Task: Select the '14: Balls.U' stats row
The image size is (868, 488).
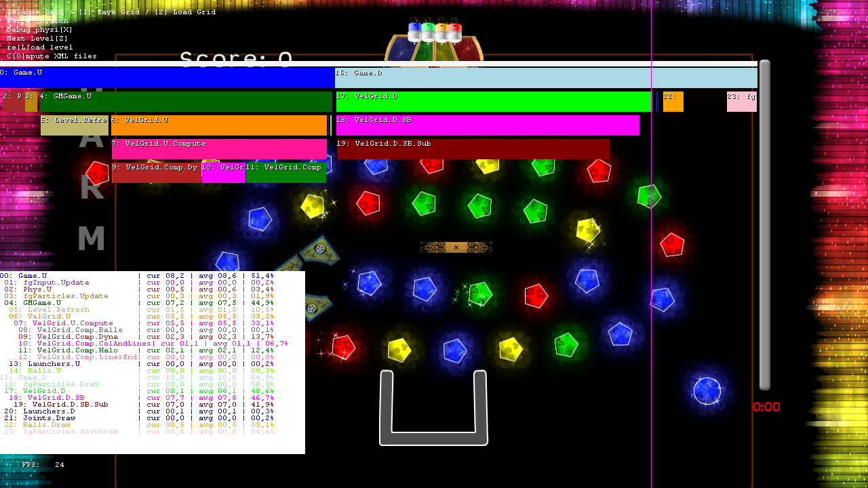Action: (x=141, y=371)
